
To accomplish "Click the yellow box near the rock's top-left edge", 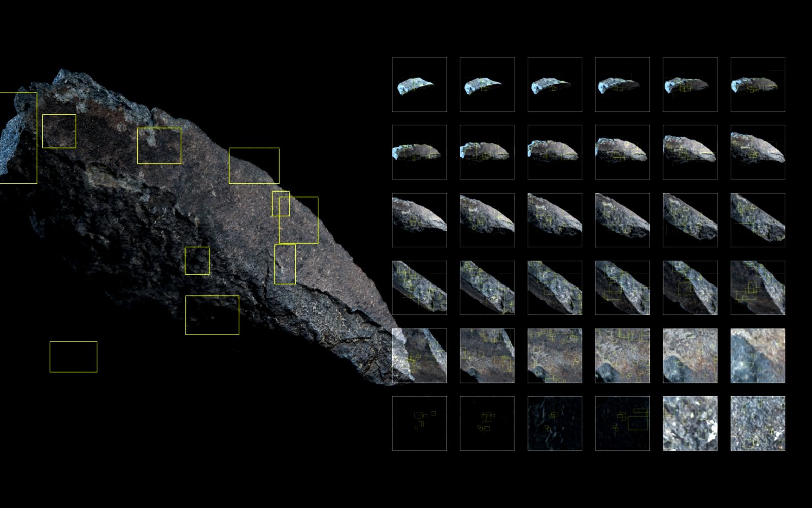I will [18, 137].
